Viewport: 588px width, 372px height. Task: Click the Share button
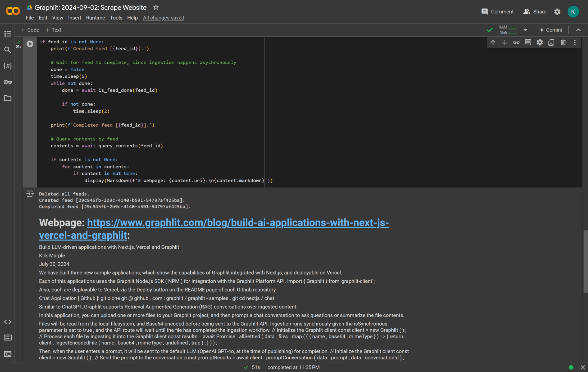pos(535,12)
